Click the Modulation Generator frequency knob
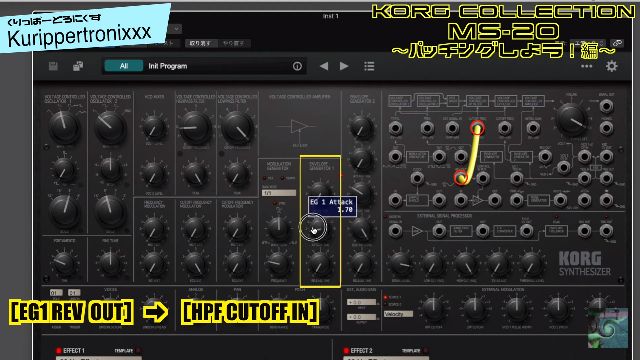Screen dimensions: 640x360 coord(278,263)
